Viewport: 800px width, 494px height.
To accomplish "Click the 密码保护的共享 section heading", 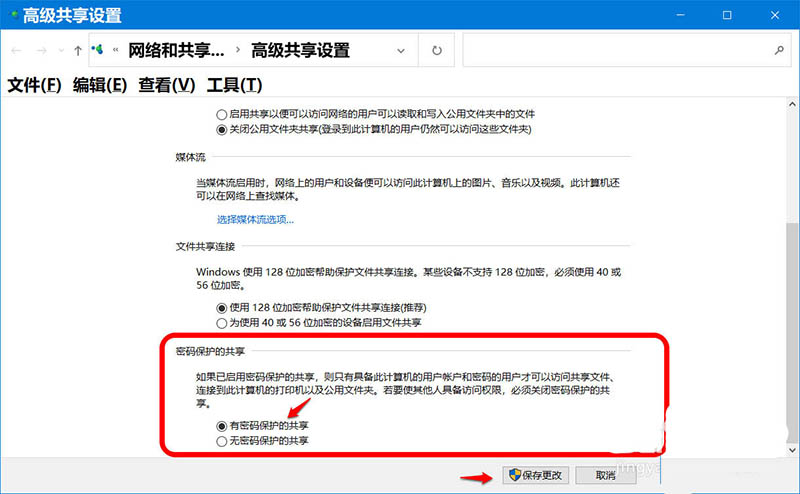I will pos(210,351).
